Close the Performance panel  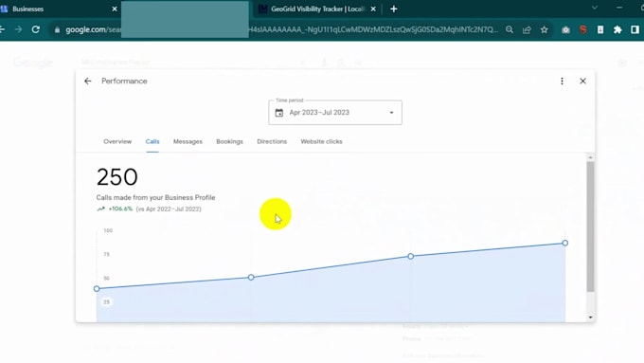582,81
